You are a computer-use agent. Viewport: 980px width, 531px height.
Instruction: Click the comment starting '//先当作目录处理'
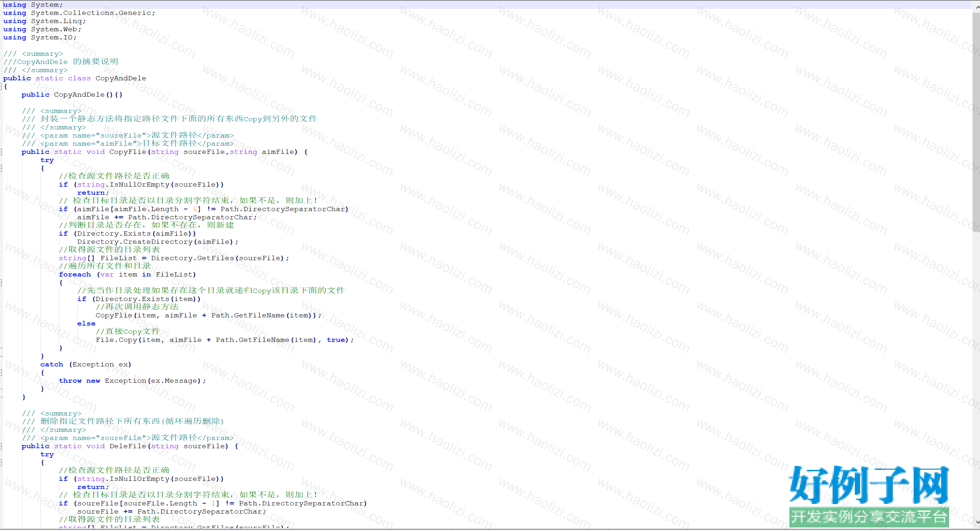211,290
